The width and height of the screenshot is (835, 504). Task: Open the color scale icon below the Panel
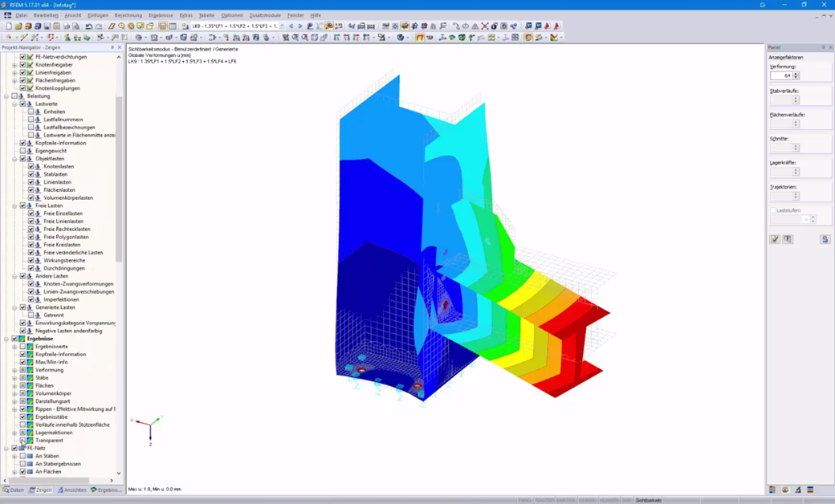(772, 490)
